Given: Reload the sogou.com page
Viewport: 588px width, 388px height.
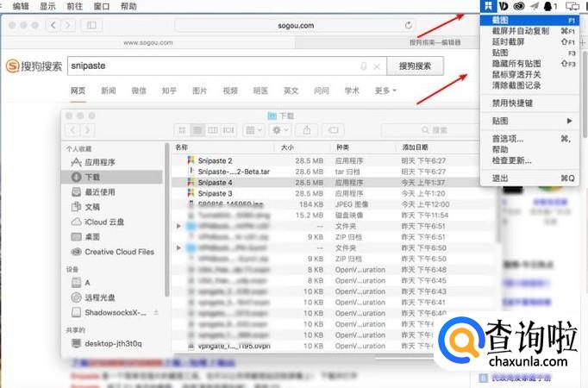Looking at the screenshot, I should 409,26.
